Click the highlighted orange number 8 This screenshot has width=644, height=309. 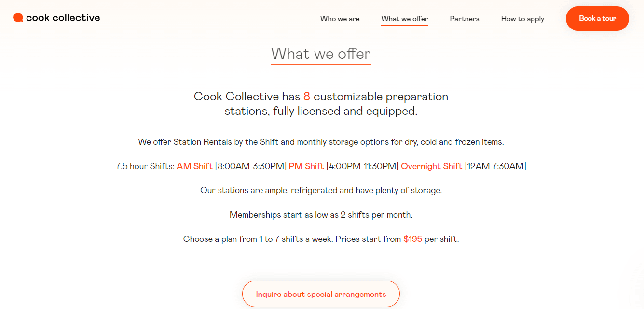[x=306, y=97]
